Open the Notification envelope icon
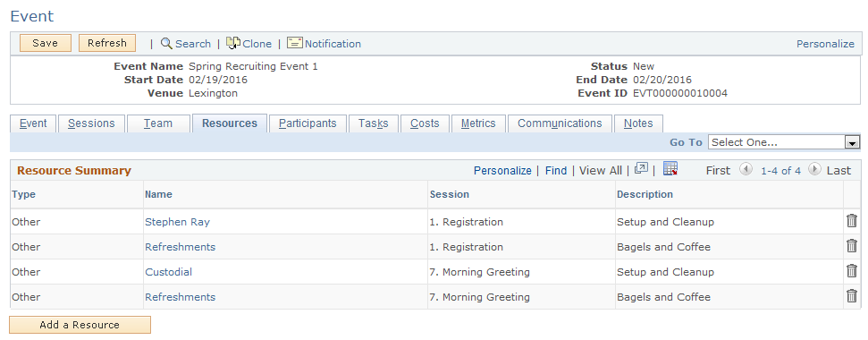 [x=294, y=43]
